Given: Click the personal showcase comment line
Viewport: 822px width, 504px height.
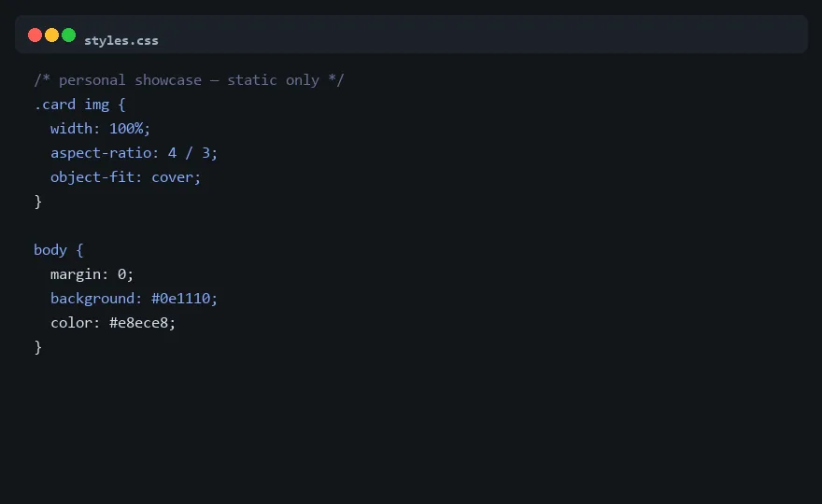Looking at the screenshot, I should point(189,80).
